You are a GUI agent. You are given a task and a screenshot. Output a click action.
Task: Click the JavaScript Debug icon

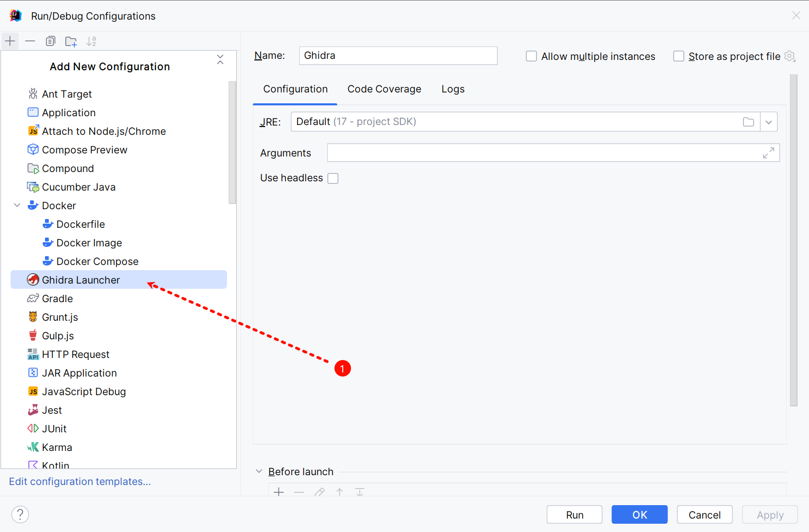[x=33, y=391]
